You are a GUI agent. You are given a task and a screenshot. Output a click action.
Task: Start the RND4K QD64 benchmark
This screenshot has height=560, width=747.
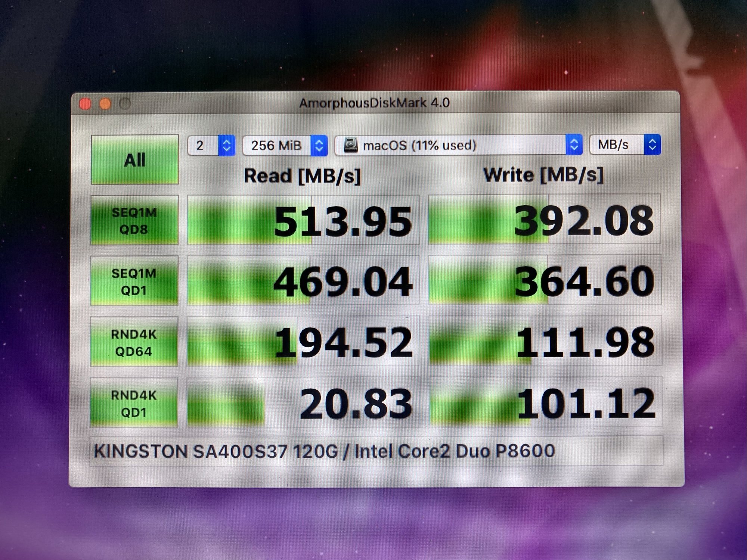point(134,342)
